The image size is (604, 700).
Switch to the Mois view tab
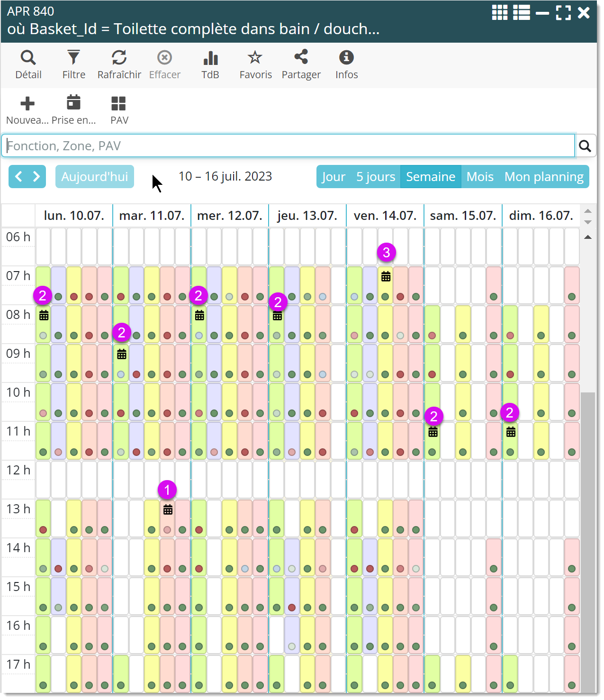(x=479, y=177)
